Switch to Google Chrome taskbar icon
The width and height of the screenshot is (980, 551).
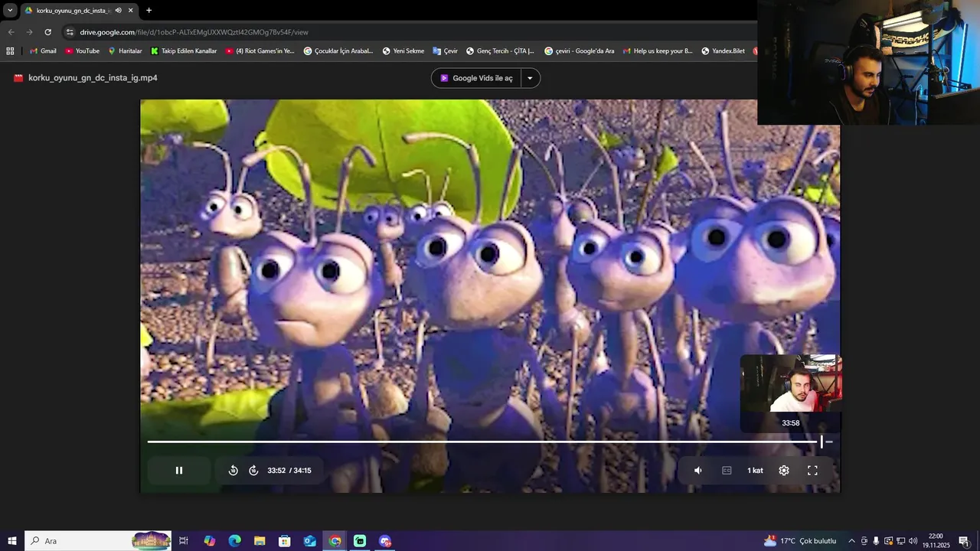click(x=335, y=541)
